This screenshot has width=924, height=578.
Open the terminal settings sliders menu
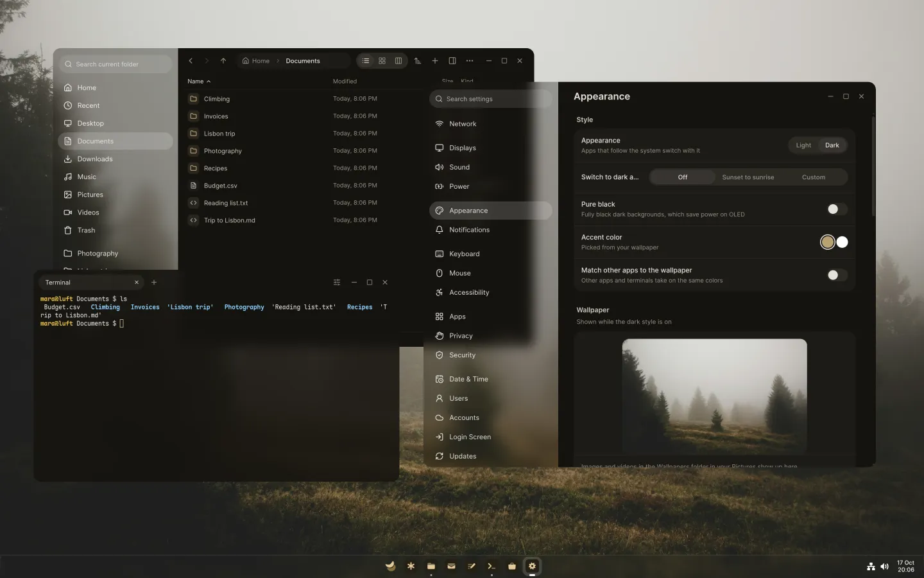click(337, 283)
